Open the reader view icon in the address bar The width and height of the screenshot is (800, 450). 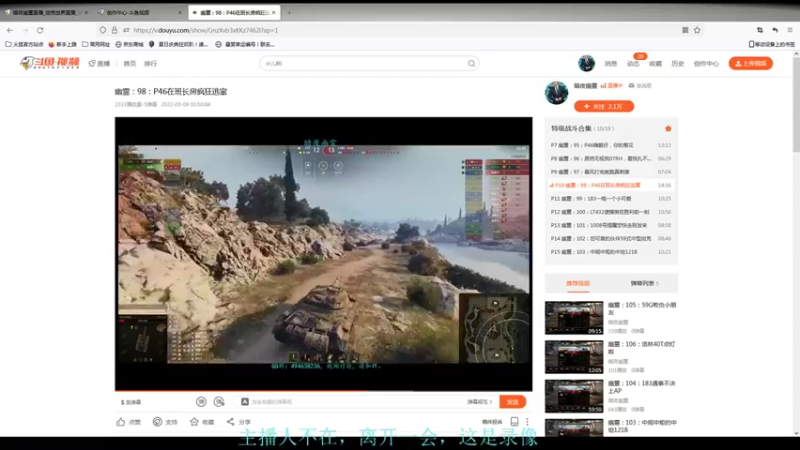(x=685, y=30)
